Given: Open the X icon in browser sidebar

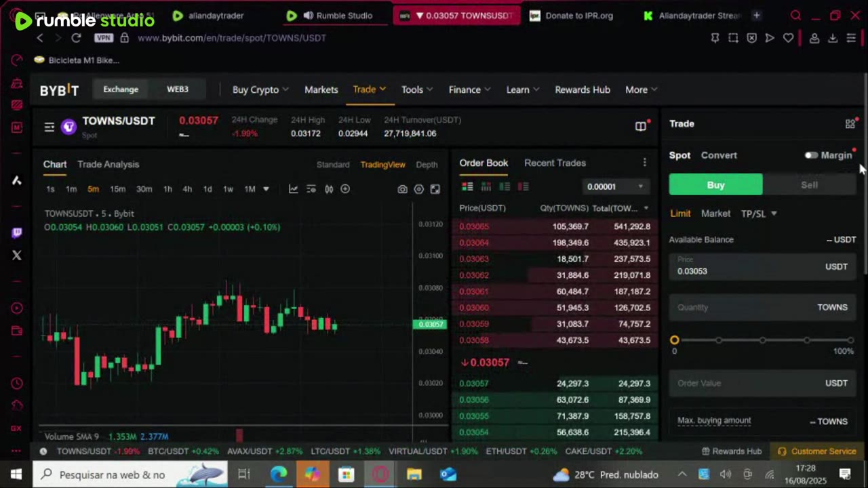Looking at the screenshot, I should pyautogui.click(x=17, y=256).
